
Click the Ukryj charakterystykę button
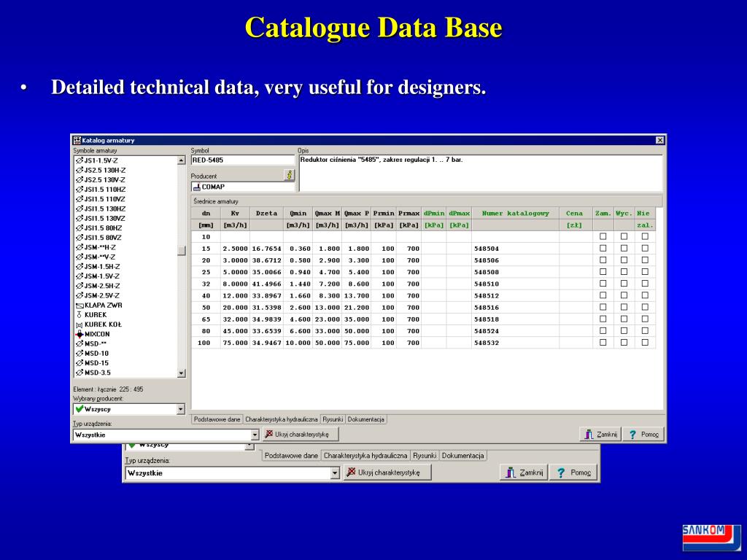tap(301, 435)
